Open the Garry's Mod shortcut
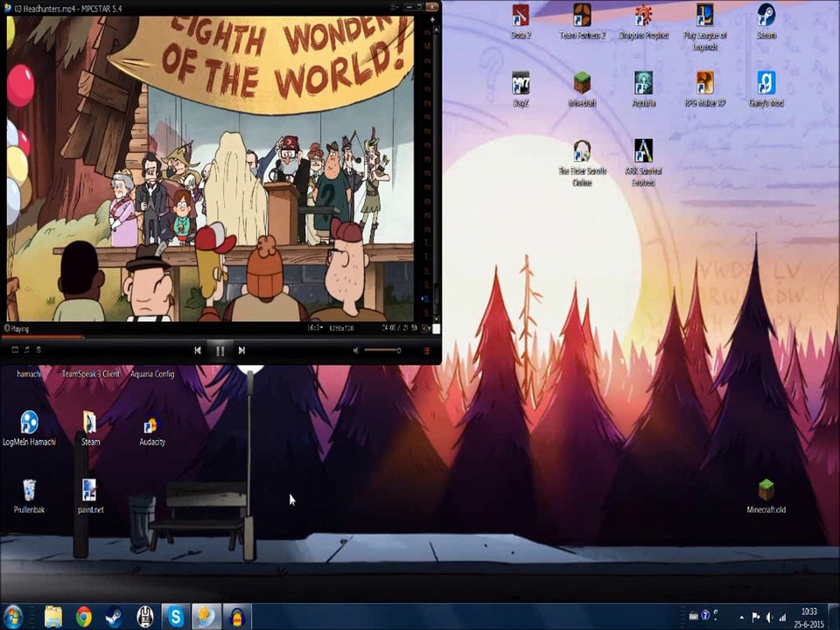840x630 pixels. click(766, 89)
